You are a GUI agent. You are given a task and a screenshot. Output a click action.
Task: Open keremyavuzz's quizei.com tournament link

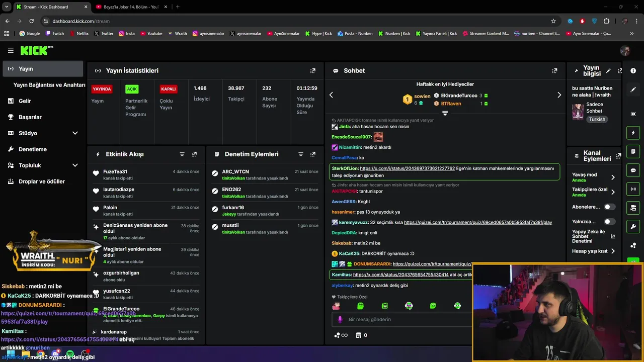(x=478, y=222)
